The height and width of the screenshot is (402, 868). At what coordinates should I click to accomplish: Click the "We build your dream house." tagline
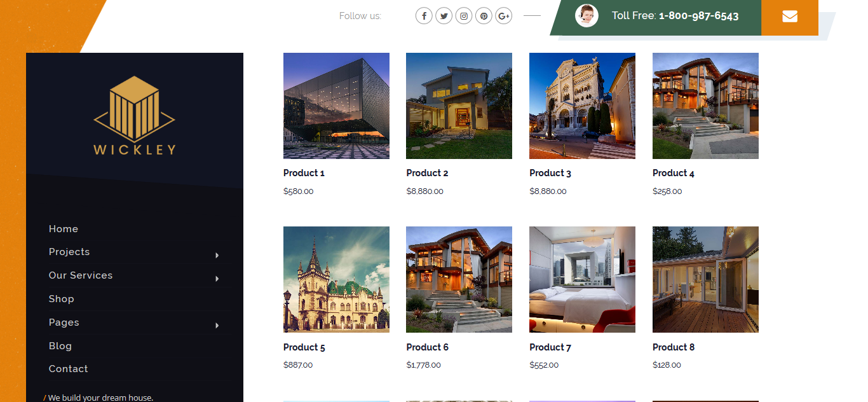[100, 398]
